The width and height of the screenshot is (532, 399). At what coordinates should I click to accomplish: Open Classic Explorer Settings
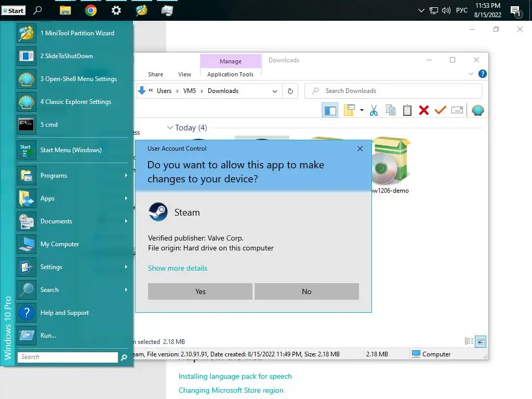point(73,102)
